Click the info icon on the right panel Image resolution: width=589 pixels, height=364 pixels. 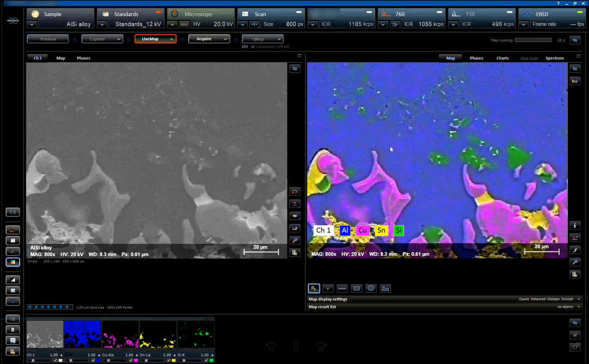coord(574,225)
